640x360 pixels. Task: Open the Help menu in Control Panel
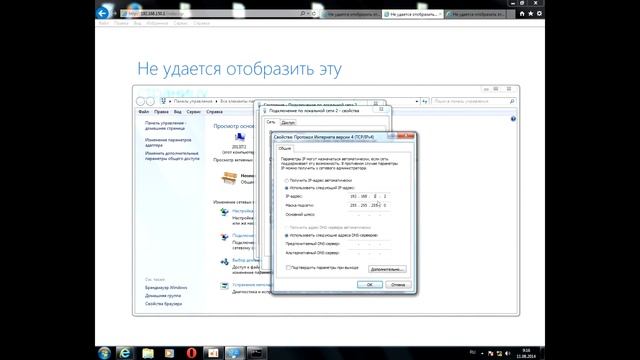[214, 112]
